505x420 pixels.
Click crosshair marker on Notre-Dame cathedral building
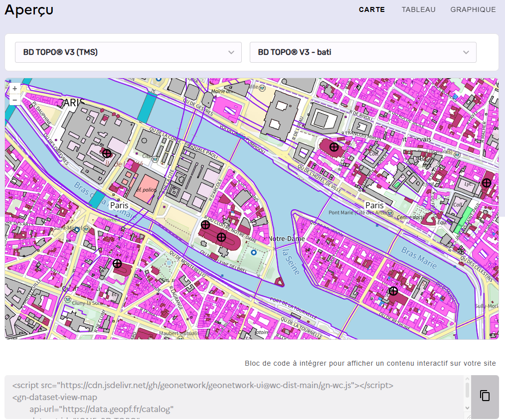point(221,237)
